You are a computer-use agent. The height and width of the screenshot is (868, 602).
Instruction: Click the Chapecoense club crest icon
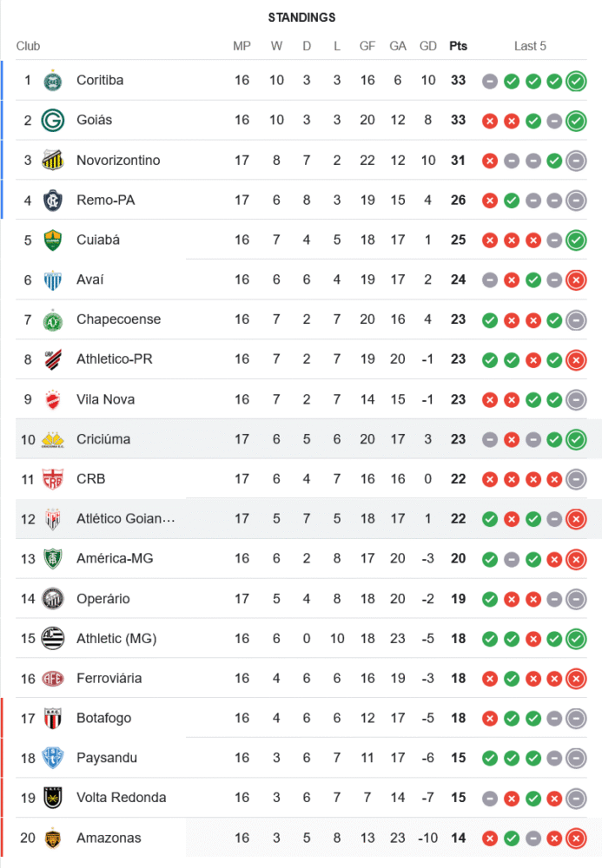pos(53,320)
